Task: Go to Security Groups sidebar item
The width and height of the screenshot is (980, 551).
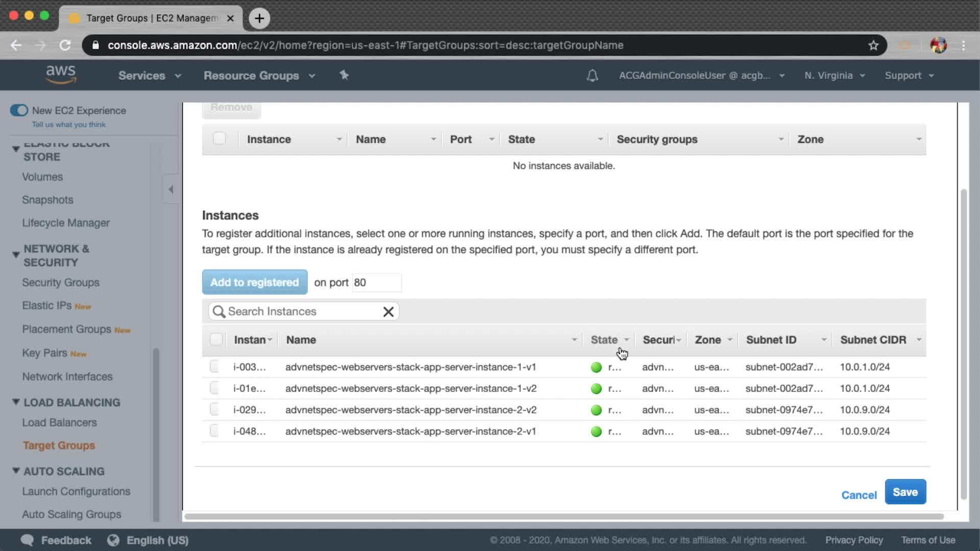Action: [60, 283]
